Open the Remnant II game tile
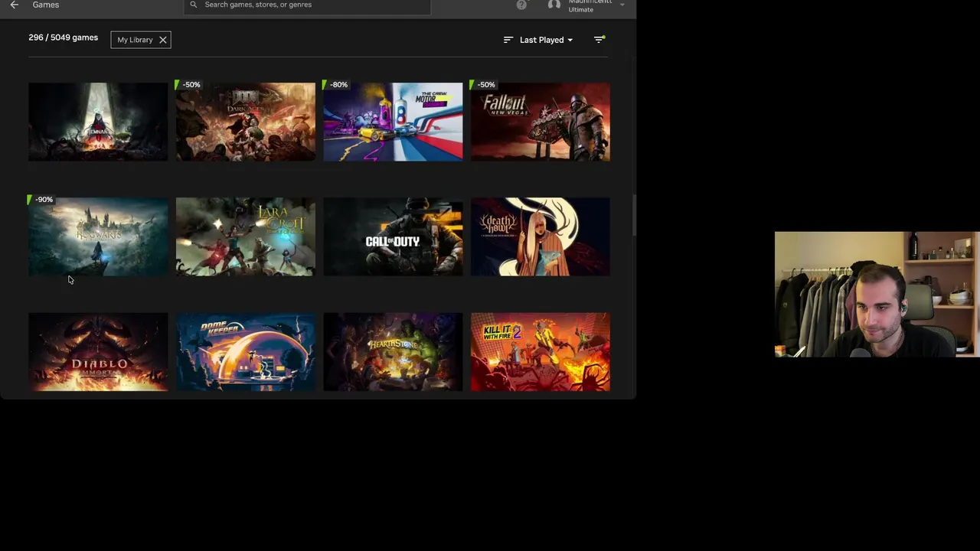 click(x=98, y=122)
